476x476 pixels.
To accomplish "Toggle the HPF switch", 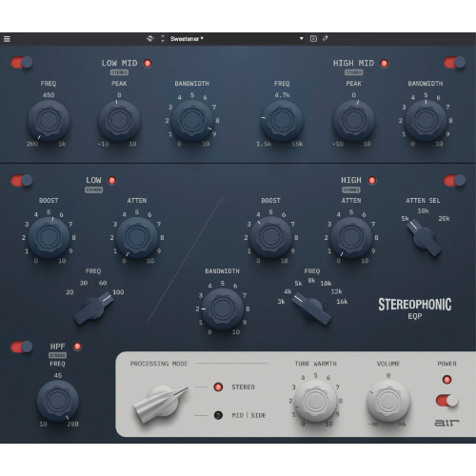I will (22, 347).
